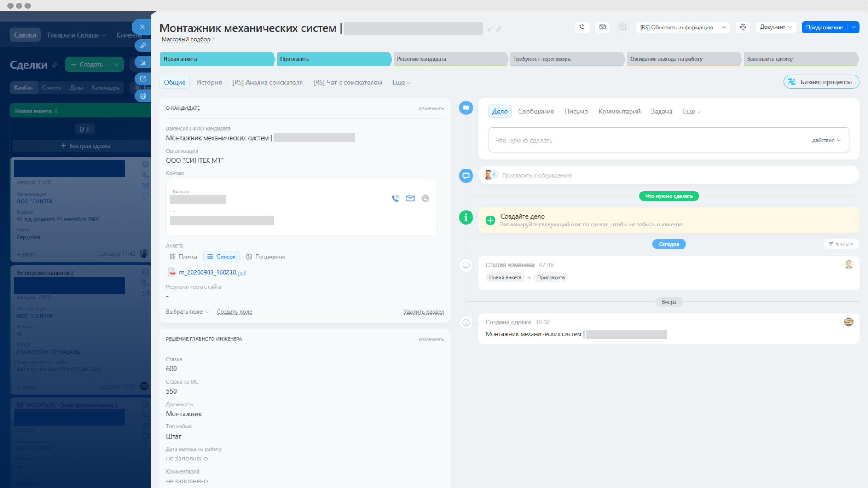Expand the Документ dropdown
The width and height of the screenshot is (868, 488).
click(x=776, y=27)
